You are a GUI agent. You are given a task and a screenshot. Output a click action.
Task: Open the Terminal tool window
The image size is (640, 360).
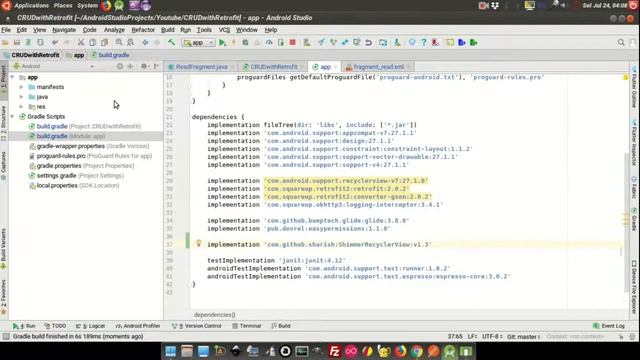click(x=247, y=326)
